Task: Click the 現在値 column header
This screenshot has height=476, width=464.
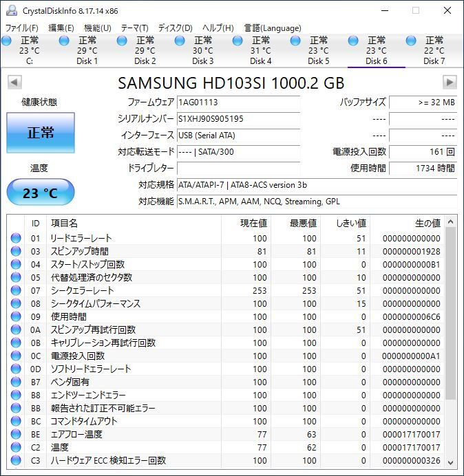Action: tap(246, 223)
